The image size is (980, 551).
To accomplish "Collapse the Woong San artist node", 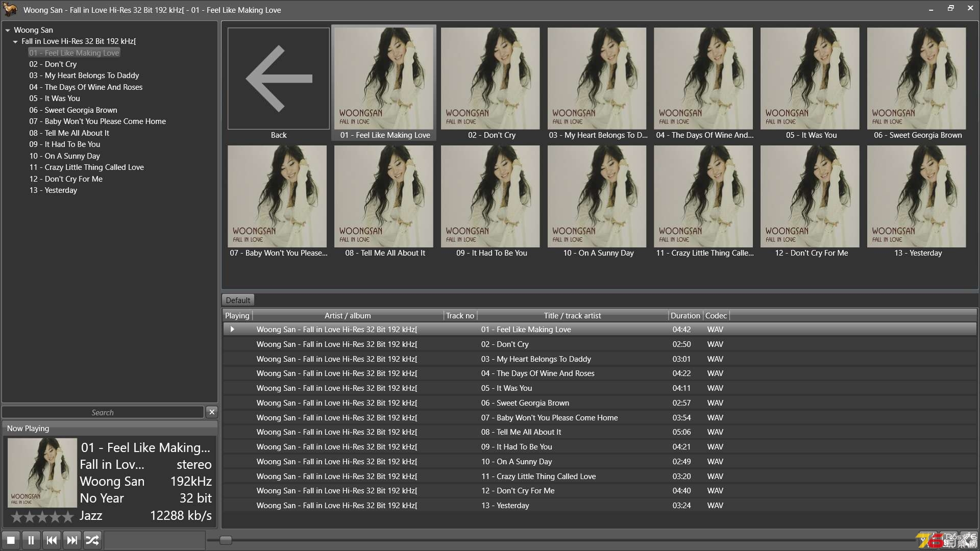I will (8, 30).
